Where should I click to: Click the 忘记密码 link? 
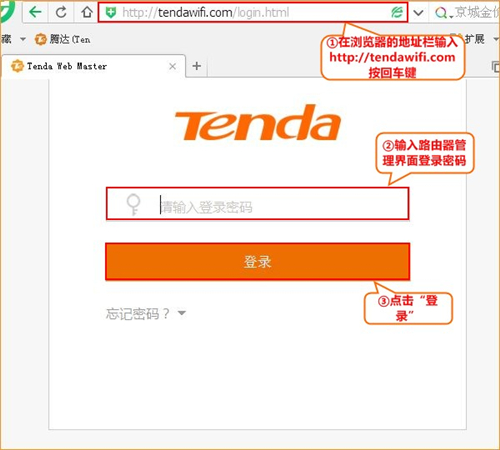(138, 313)
